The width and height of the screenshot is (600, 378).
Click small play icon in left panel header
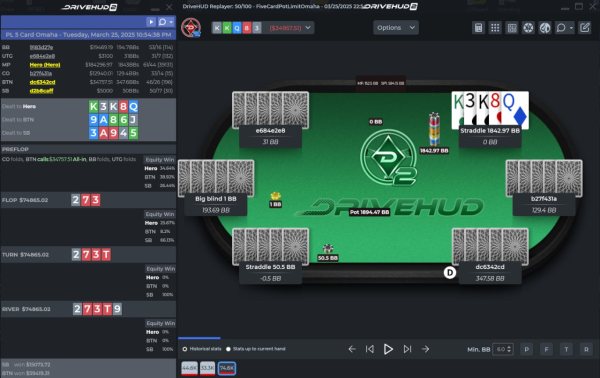(151, 22)
